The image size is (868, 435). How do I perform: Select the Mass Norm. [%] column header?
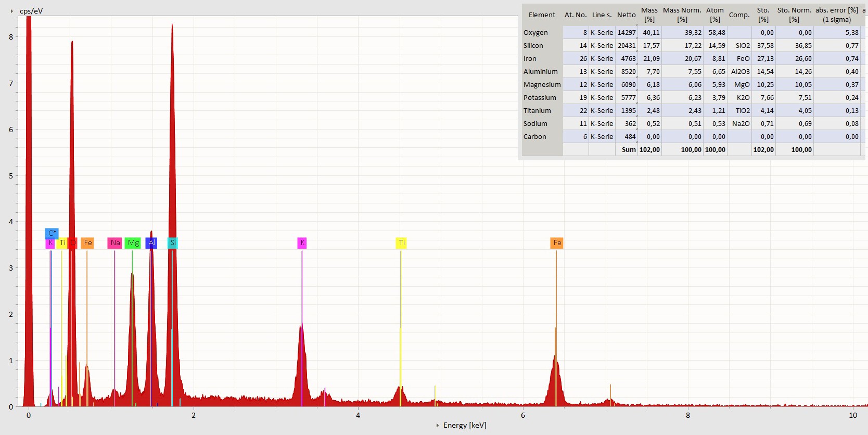pos(682,15)
